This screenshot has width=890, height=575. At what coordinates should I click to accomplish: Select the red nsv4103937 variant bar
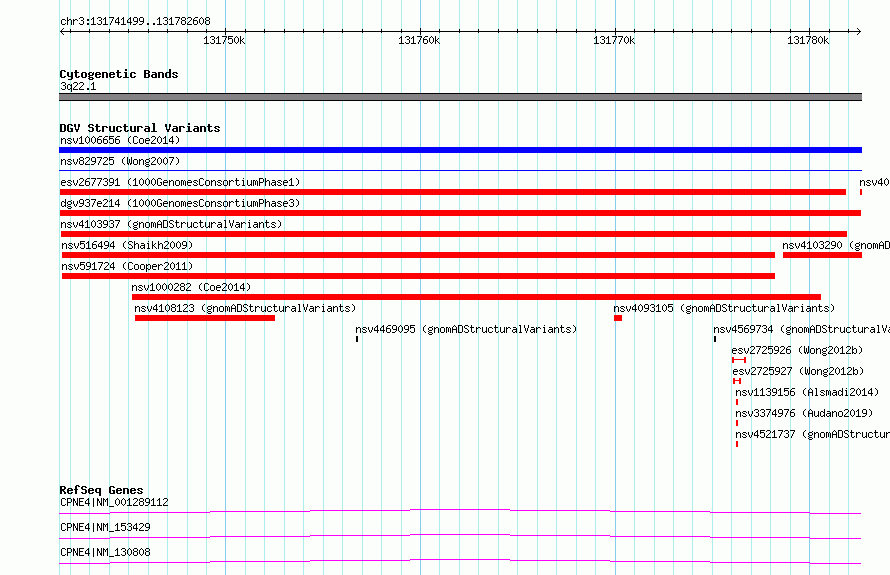454,234
